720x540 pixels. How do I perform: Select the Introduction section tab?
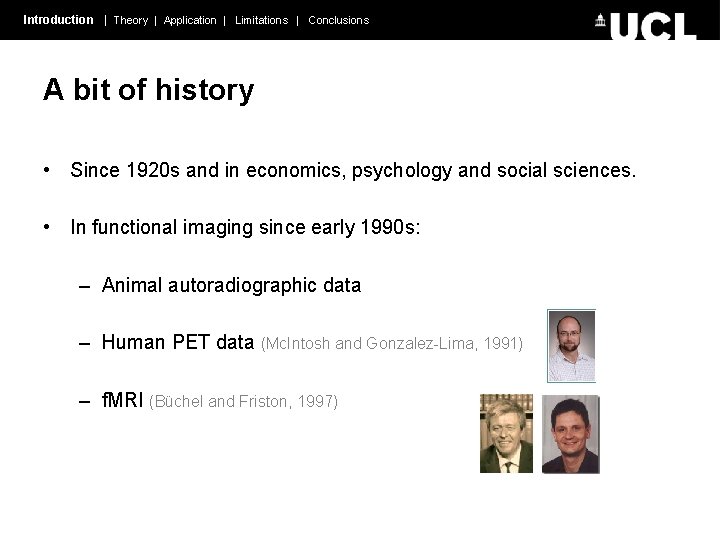(58, 20)
